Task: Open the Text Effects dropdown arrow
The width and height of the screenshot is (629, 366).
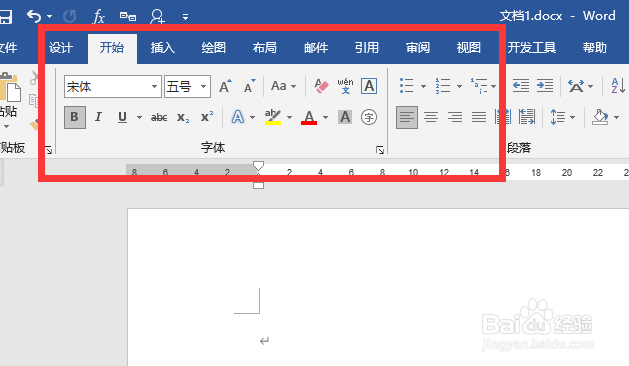Action: tap(252, 118)
